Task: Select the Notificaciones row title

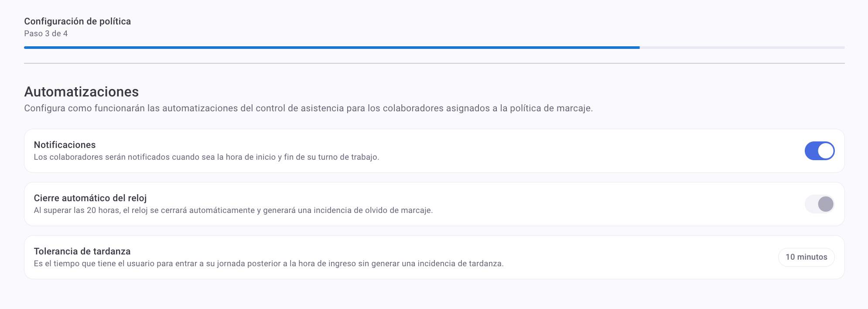Action: click(65, 145)
